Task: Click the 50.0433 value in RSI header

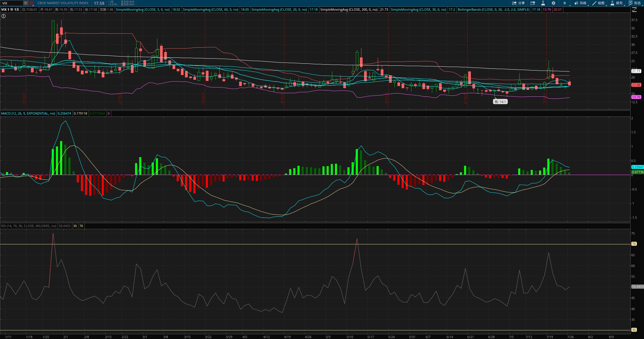Action: point(65,226)
